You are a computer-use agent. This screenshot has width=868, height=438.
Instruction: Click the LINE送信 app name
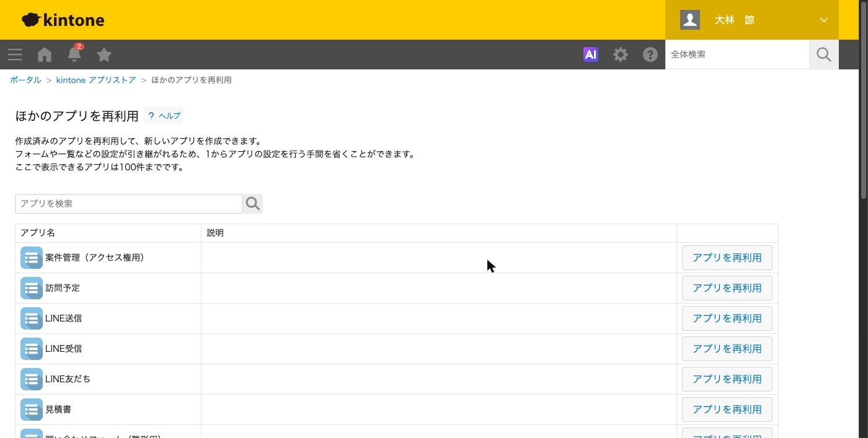point(64,318)
